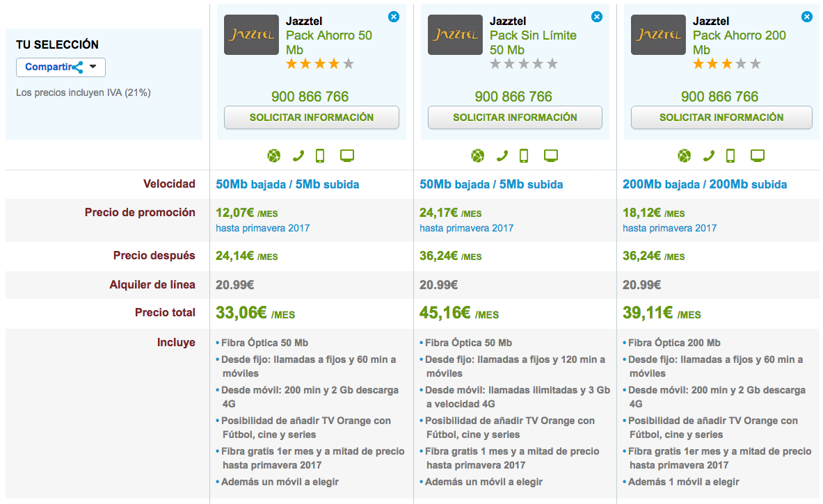Click mobile icon under Pack Ahorro 50 Mb
Image resolution: width=823 pixels, height=504 pixels.
pyautogui.click(x=320, y=156)
